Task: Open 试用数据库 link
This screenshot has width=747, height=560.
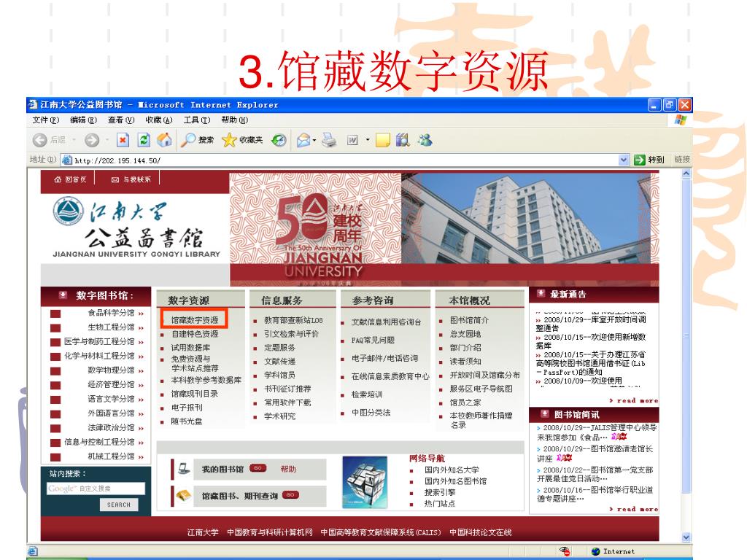Action: coord(190,348)
